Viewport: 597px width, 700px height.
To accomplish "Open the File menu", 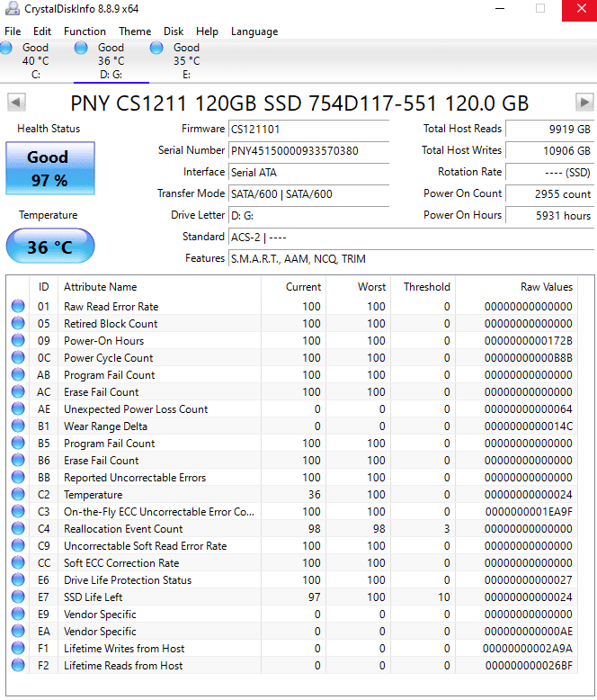I will [13, 31].
